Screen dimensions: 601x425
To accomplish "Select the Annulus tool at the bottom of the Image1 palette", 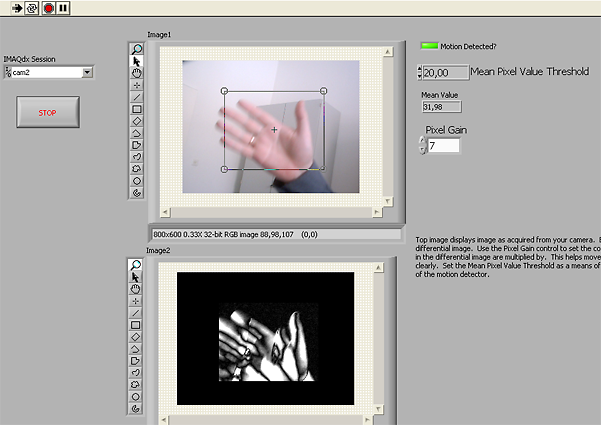I will 137,192.
